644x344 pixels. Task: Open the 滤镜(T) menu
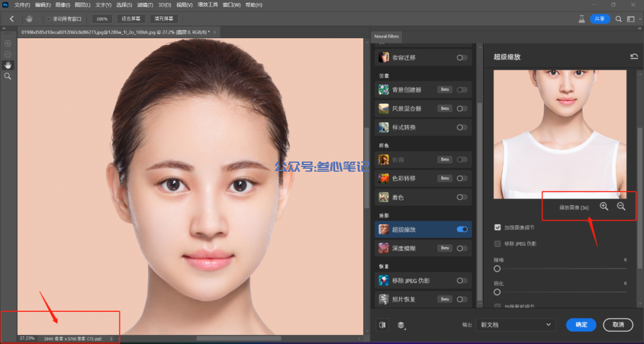coord(145,5)
